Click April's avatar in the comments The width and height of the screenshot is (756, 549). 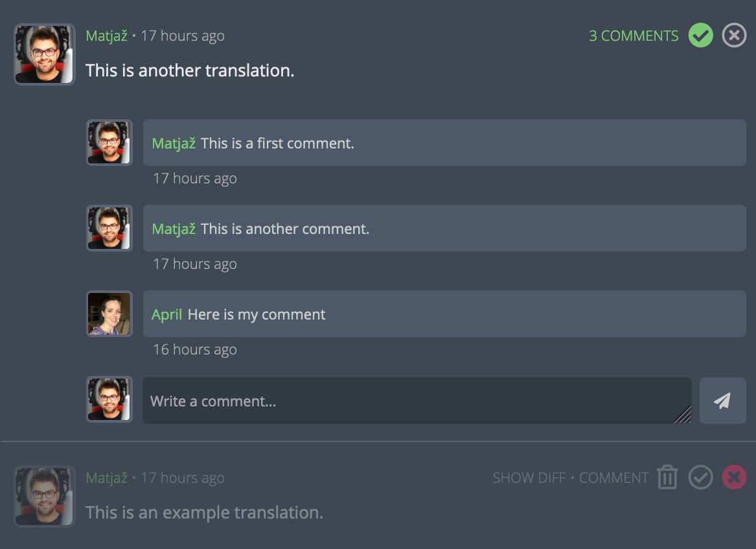[109, 314]
